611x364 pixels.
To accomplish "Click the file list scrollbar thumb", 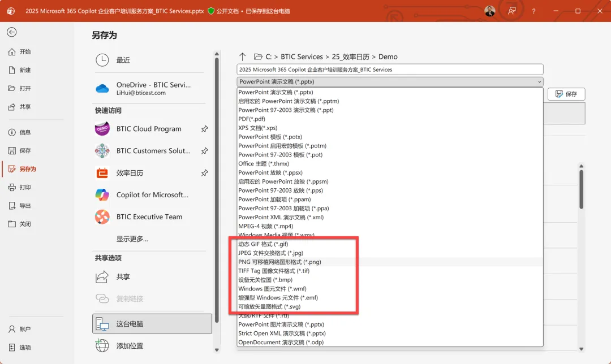I will click(x=581, y=189).
